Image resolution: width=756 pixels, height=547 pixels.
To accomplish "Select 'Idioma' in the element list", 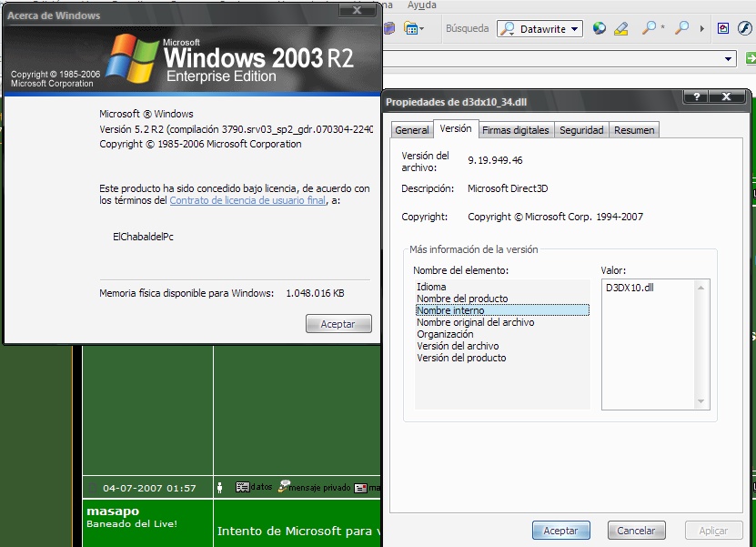I will point(502,287).
